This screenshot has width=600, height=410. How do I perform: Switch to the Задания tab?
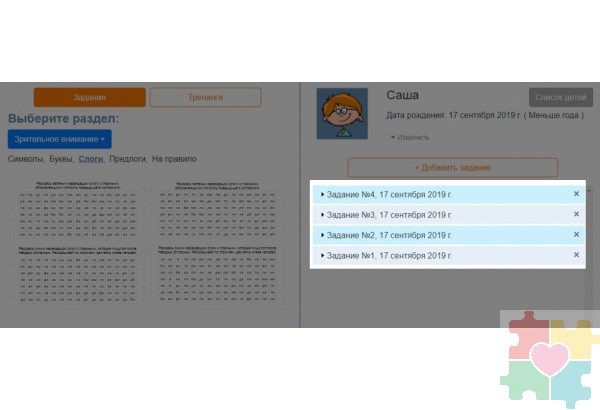click(x=89, y=97)
